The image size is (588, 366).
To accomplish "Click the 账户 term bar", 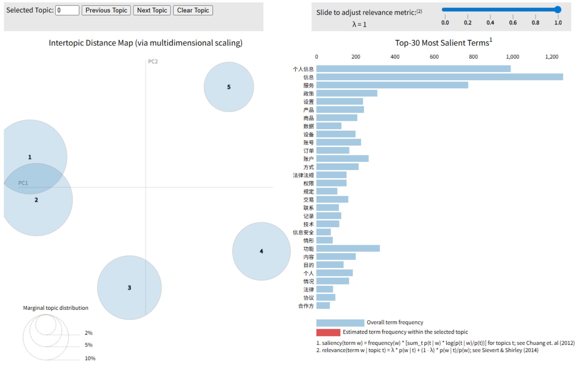I will (x=342, y=159).
